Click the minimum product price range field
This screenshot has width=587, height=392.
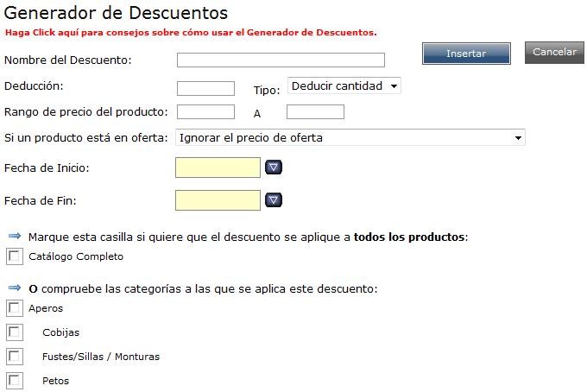point(205,111)
